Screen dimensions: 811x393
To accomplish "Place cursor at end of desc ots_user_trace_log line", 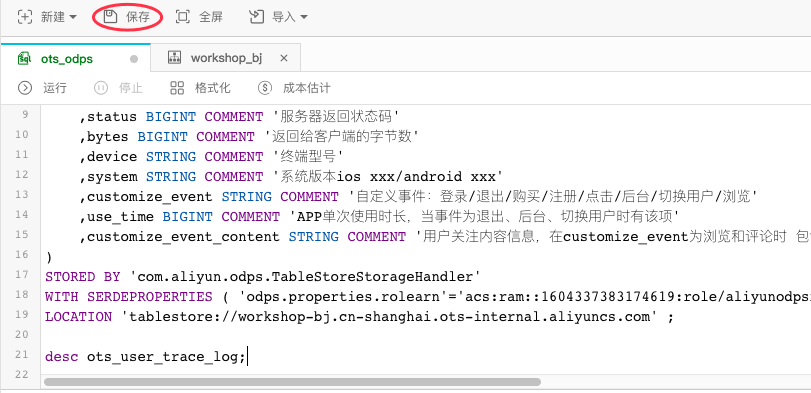I will [x=247, y=357].
